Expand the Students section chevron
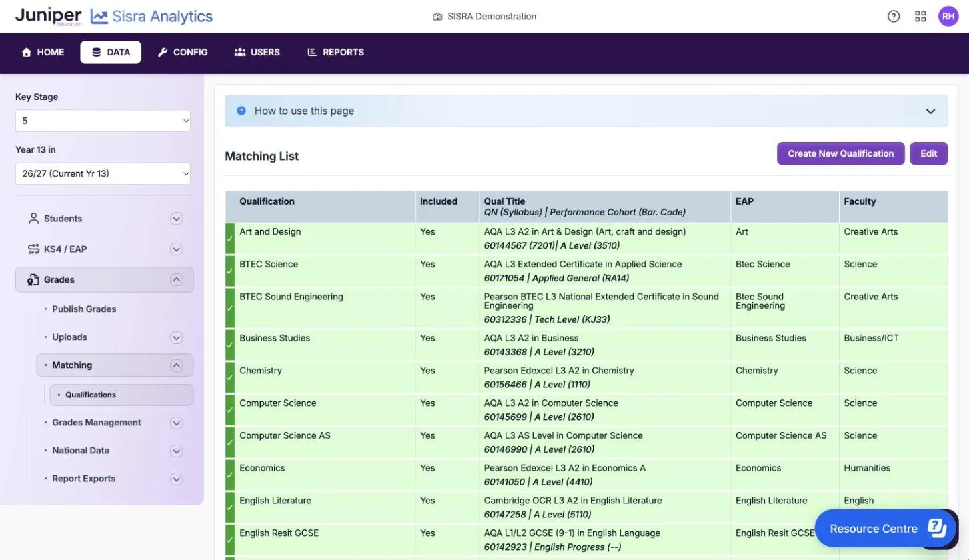 pos(176,219)
